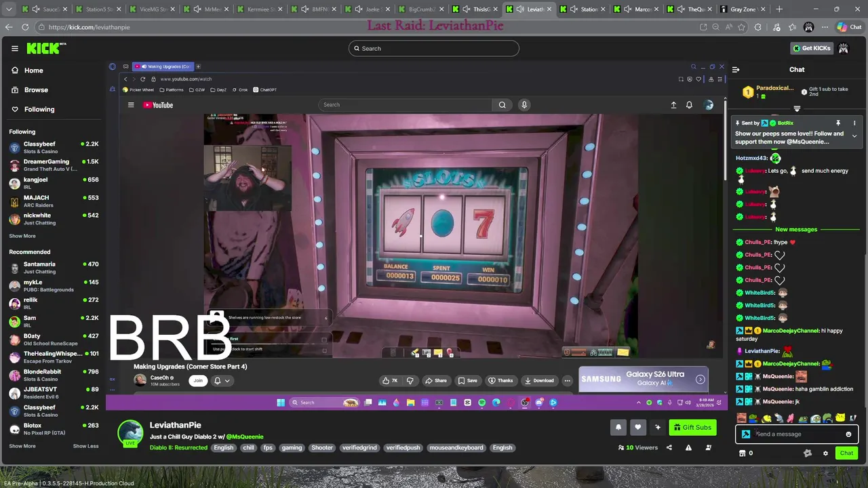
Task: Open the MsQueenie mention link
Action: (244, 436)
